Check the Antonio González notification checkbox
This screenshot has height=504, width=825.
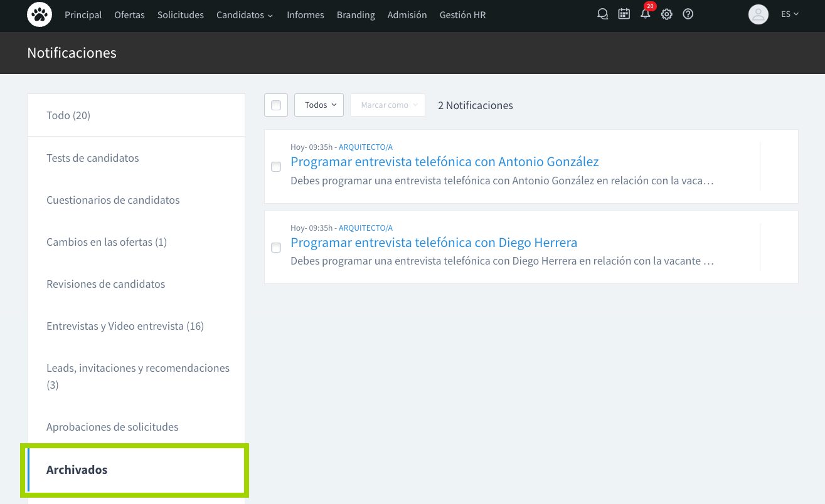(x=276, y=167)
